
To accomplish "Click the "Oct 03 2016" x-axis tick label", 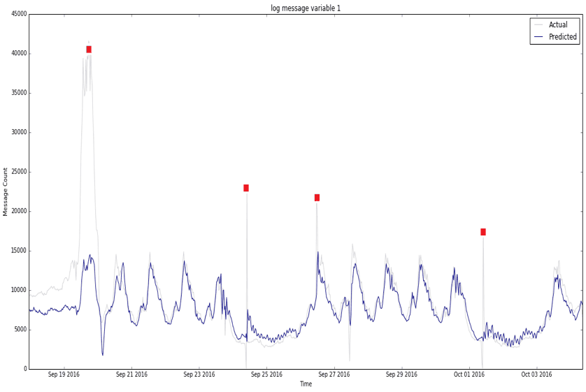I will click(536, 375).
